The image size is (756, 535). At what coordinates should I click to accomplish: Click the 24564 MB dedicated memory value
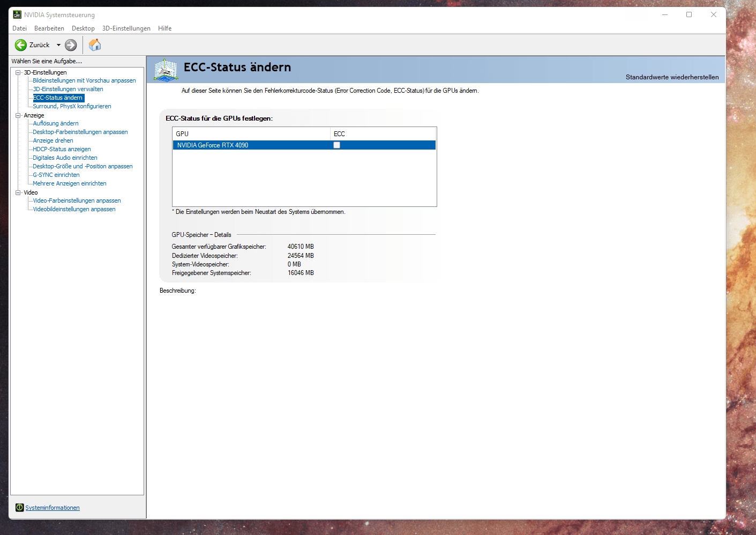point(301,256)
